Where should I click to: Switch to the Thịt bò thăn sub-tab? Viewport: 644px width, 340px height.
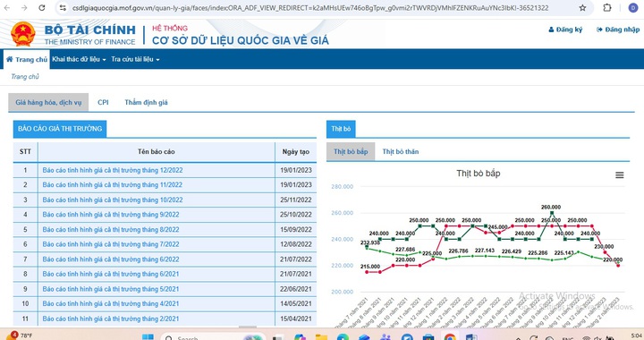(x=401, y=152)
